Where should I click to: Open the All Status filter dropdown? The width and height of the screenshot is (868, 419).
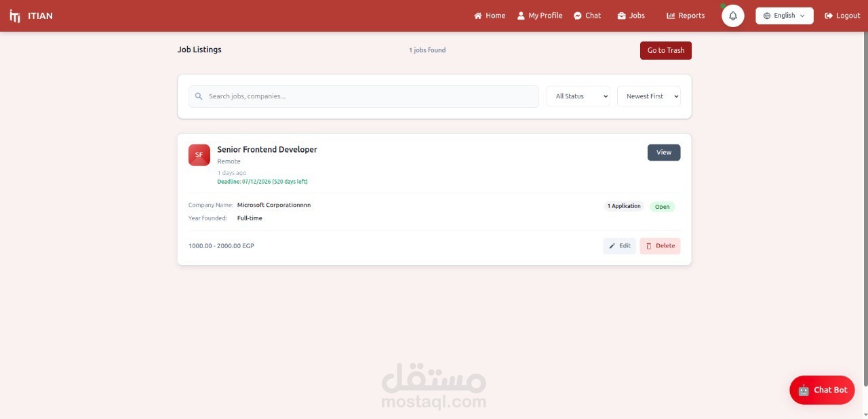click(578, 96)
